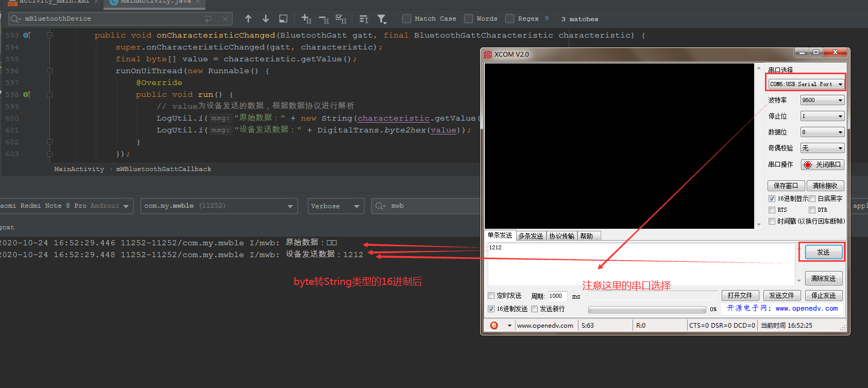Unselect occurrence icon in find bar
The width and height of the screenshot is (868, 388).
click(x=324, y=20)
